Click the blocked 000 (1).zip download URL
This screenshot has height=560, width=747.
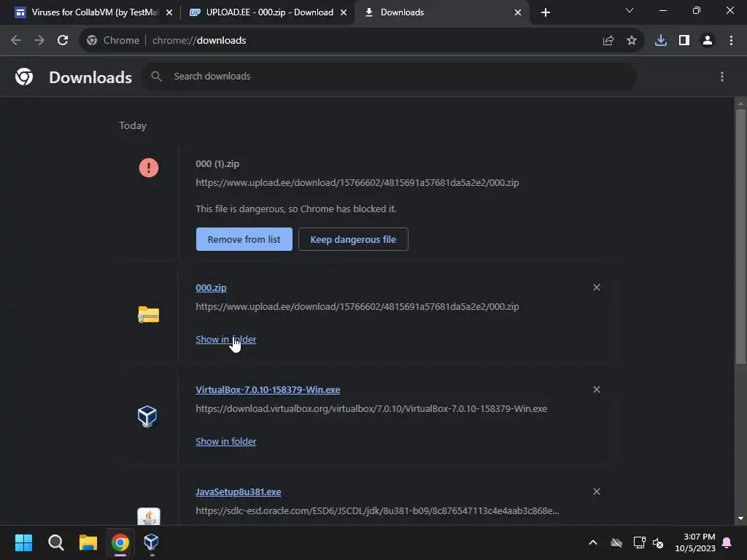[x=357, y=183]
